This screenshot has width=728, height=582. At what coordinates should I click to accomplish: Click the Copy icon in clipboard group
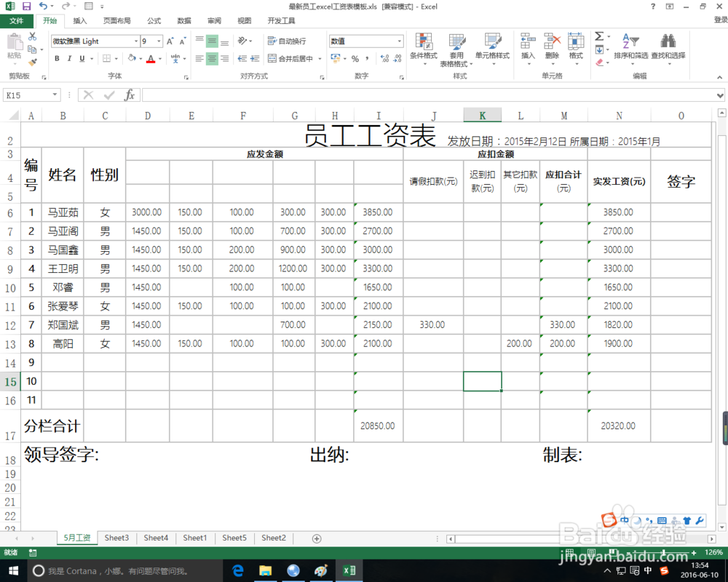tap(32, 49)
